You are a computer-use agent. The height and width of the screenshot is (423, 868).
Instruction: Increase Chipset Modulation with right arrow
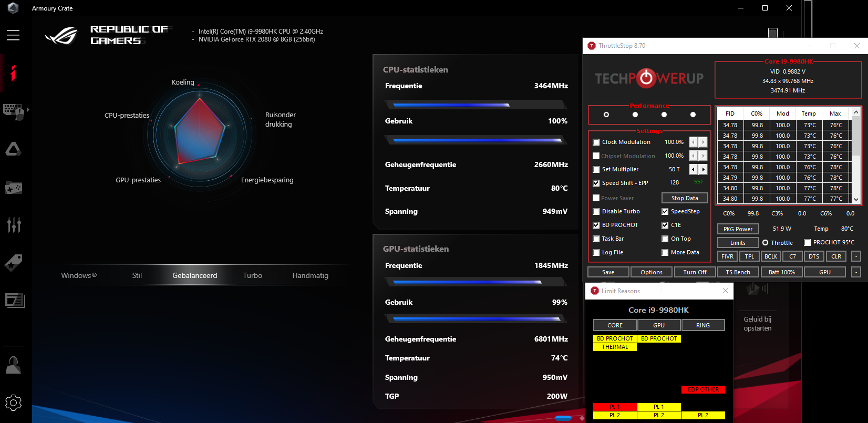tap(703, 156)
